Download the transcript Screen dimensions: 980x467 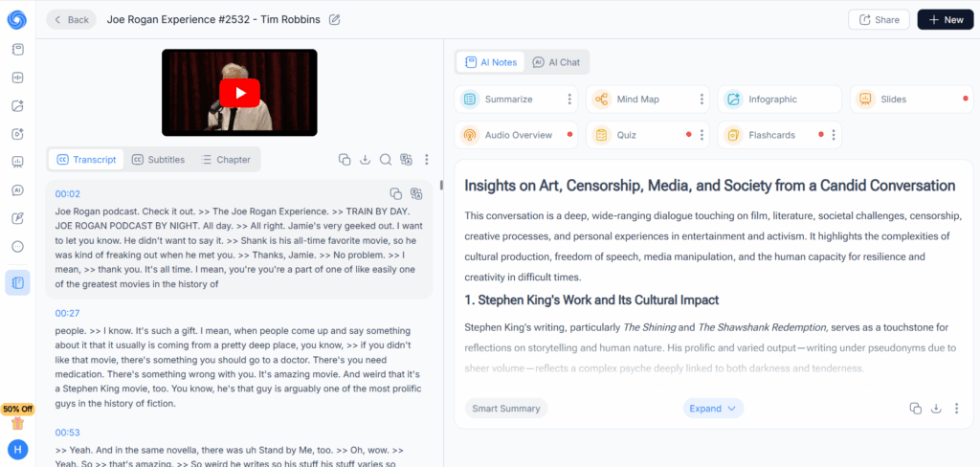click(365, 160)
